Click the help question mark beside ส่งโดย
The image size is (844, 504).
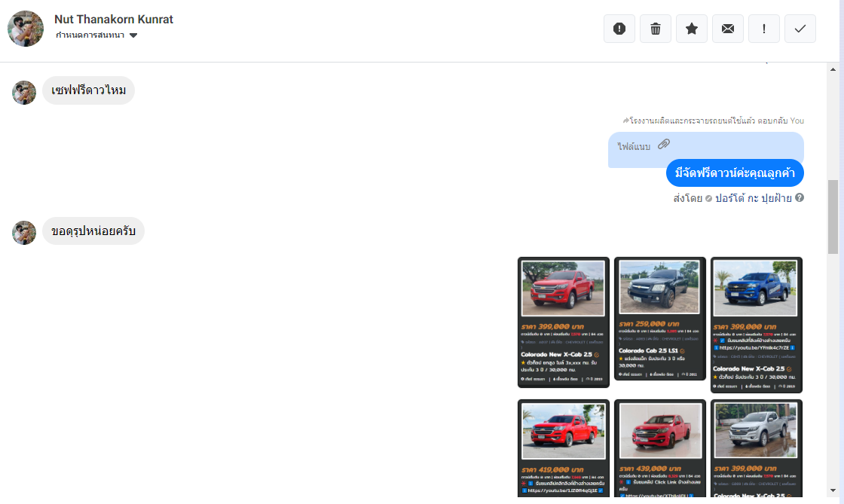coord(800,197)
